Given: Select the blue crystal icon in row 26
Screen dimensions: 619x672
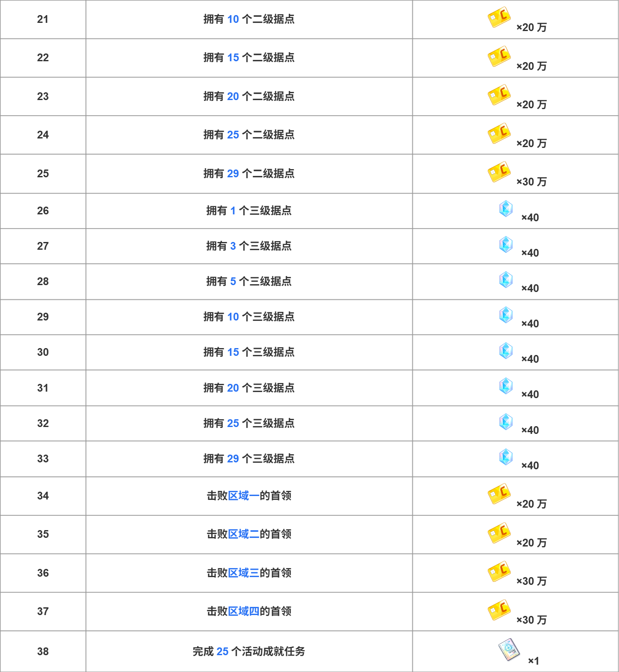Looking at the screenshot, I should click(506, 209).
